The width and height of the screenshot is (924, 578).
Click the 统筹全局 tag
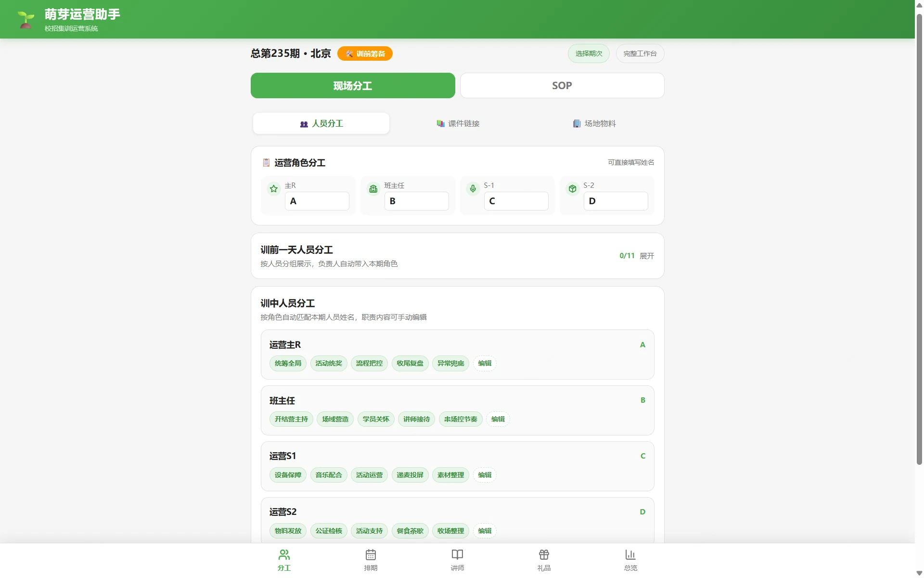click(x=288, y=363)
